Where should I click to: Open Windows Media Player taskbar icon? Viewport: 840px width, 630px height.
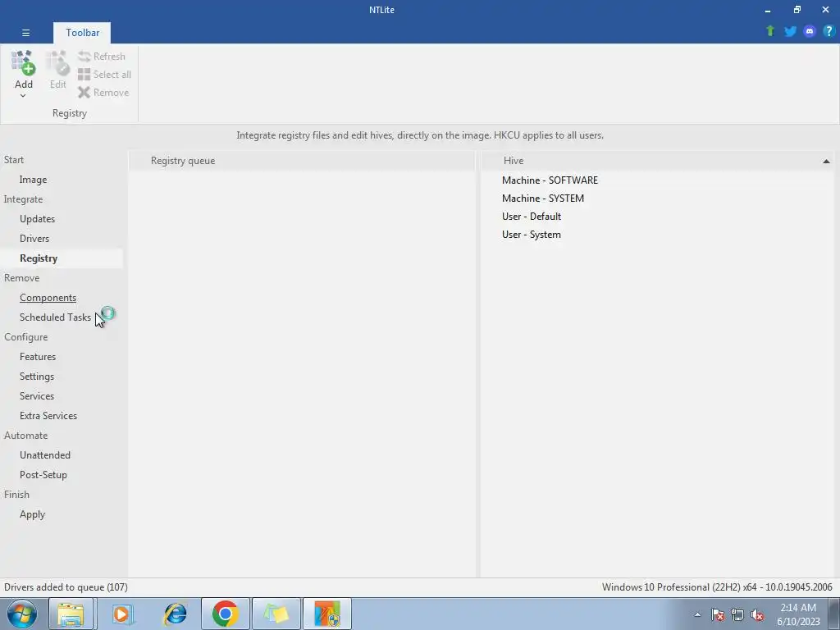point(122,614)
